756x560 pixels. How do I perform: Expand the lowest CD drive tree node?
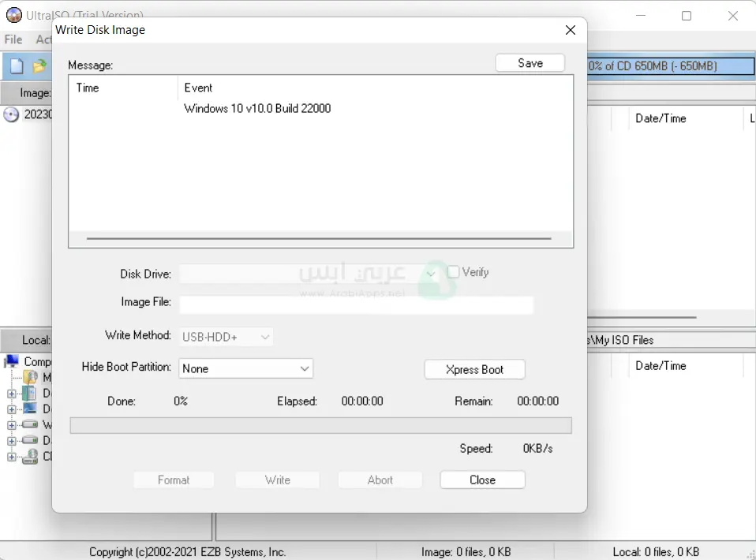point(11,456)
